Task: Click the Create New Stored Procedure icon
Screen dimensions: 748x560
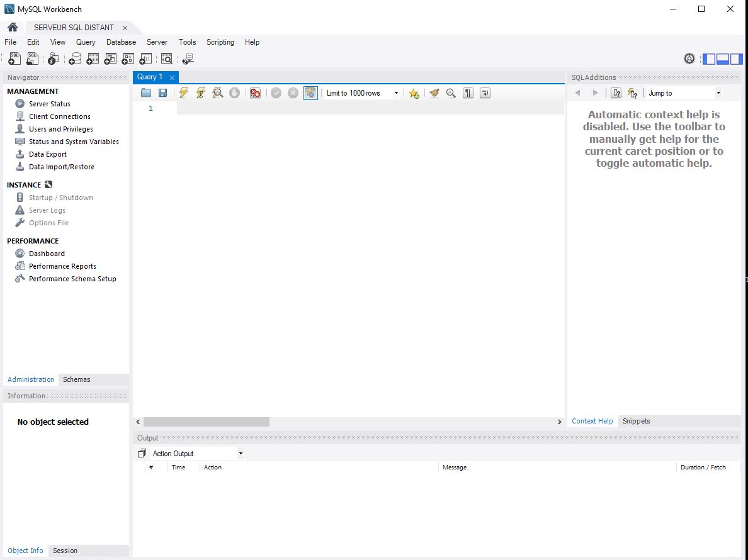Action: coord(128,58)
